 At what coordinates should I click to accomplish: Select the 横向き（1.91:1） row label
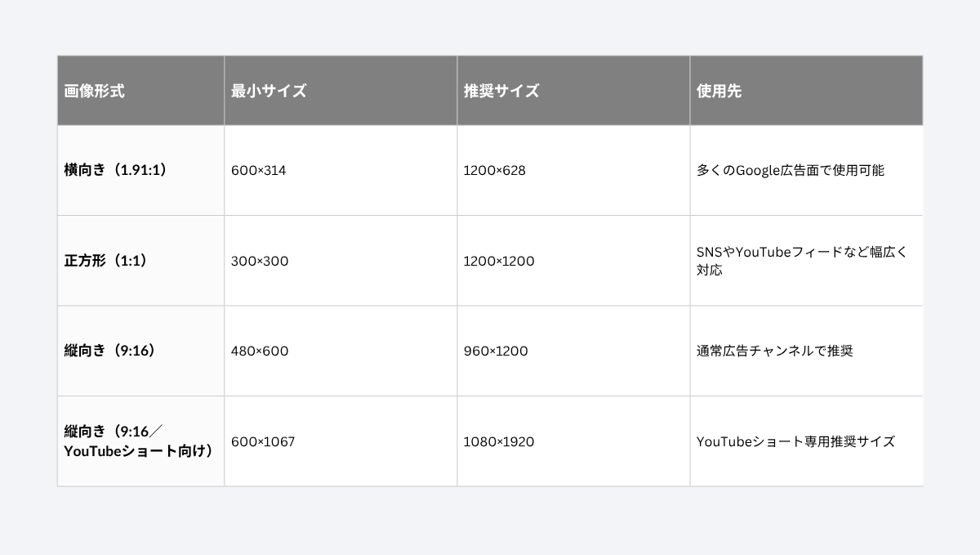[140, 170]
